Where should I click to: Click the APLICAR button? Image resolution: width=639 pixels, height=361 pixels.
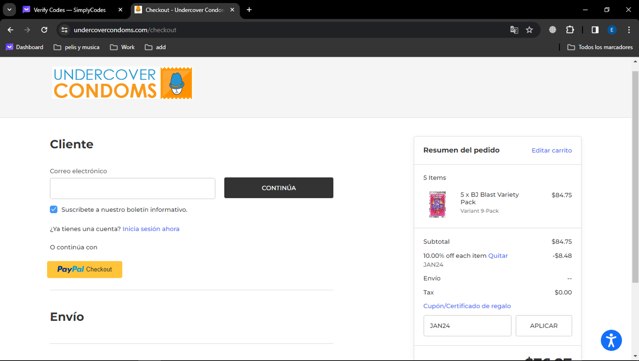pyautogui.click(x=544, y=326)
